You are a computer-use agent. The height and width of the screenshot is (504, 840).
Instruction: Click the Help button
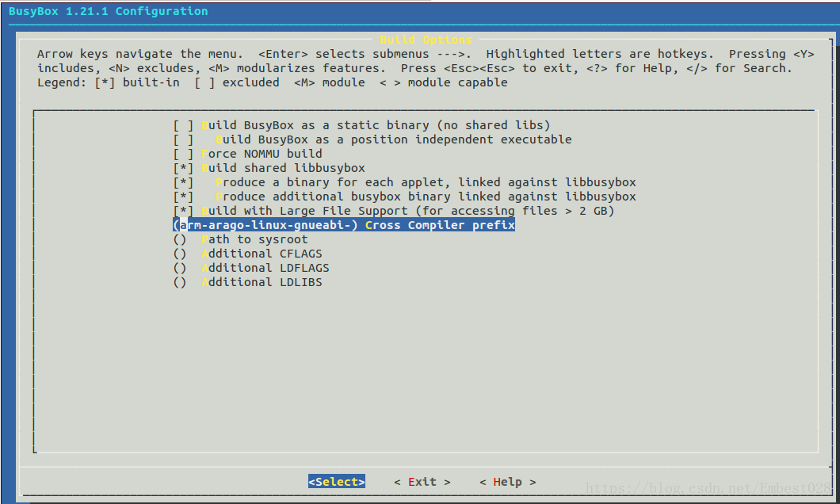click(x=507, y=482)
